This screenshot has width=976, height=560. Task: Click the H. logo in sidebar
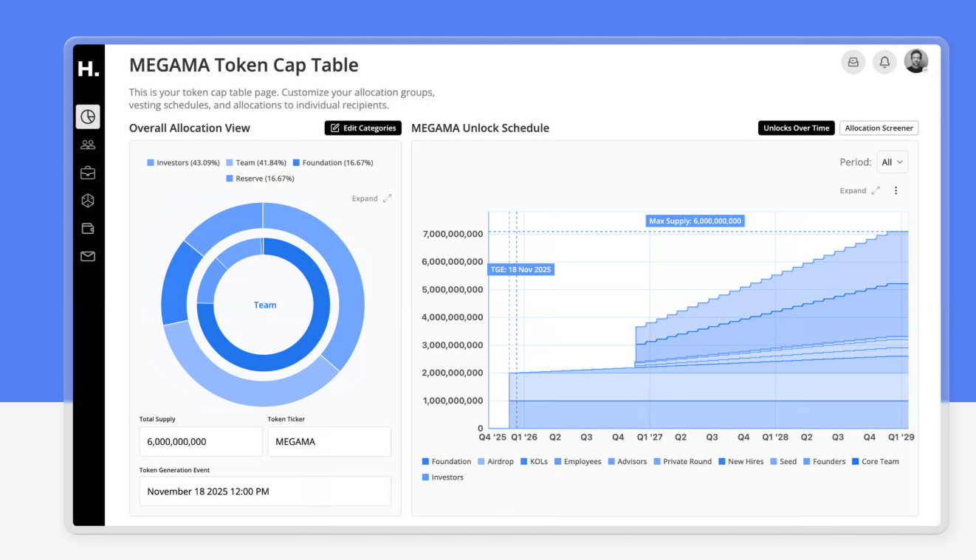(89, 69)
